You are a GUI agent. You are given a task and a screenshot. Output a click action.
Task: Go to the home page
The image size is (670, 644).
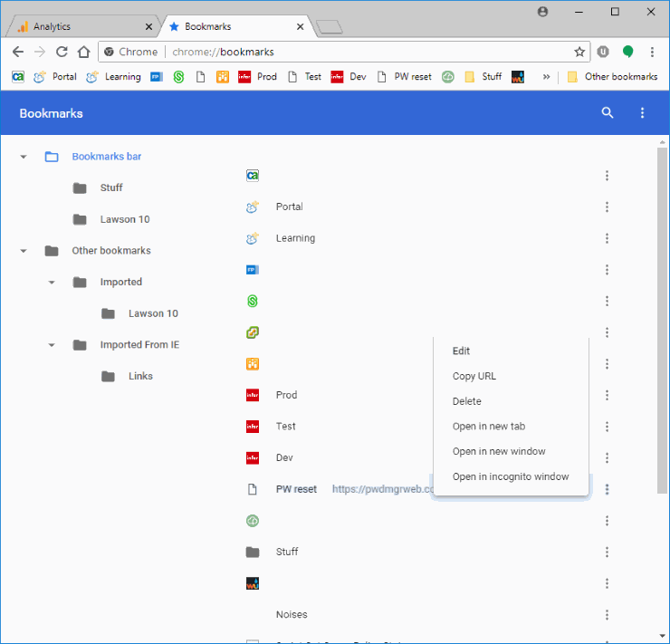(83, 52)
